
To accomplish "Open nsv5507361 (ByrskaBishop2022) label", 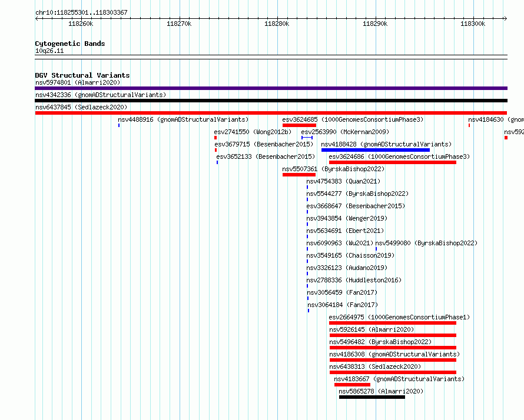I will (333, 169).
